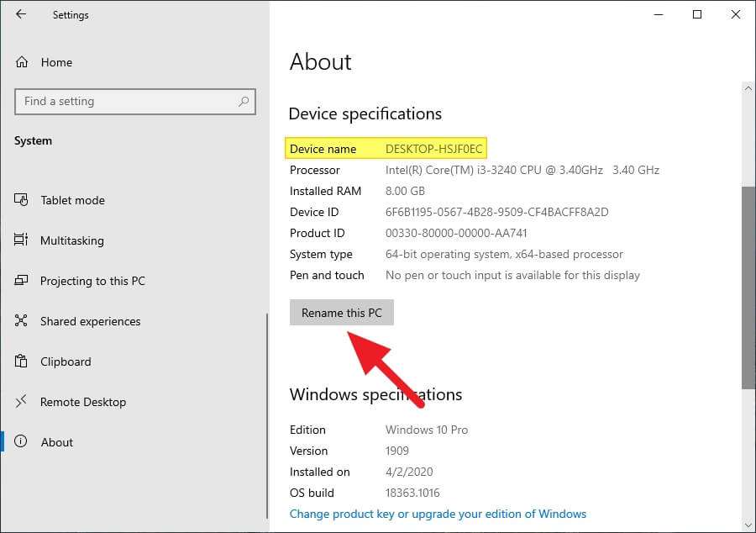Click the main scrollbar down arrow
The image size is (756, 533).
pos(748,525)
